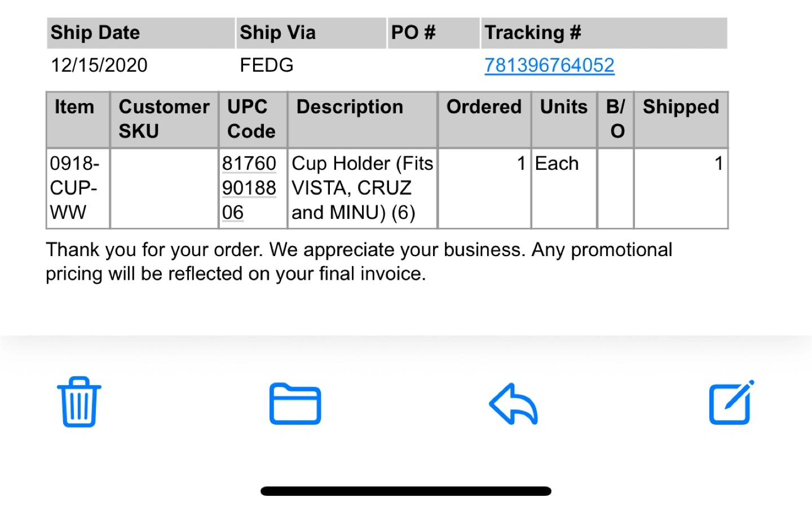This screenshot has width=812, height=511.
Task: Tap the Ordered column header
Action: 484,120
